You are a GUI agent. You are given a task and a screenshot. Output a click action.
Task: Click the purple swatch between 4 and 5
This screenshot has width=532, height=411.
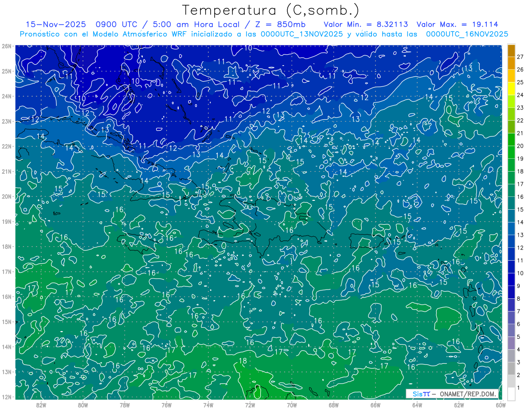tap(512, 343)
